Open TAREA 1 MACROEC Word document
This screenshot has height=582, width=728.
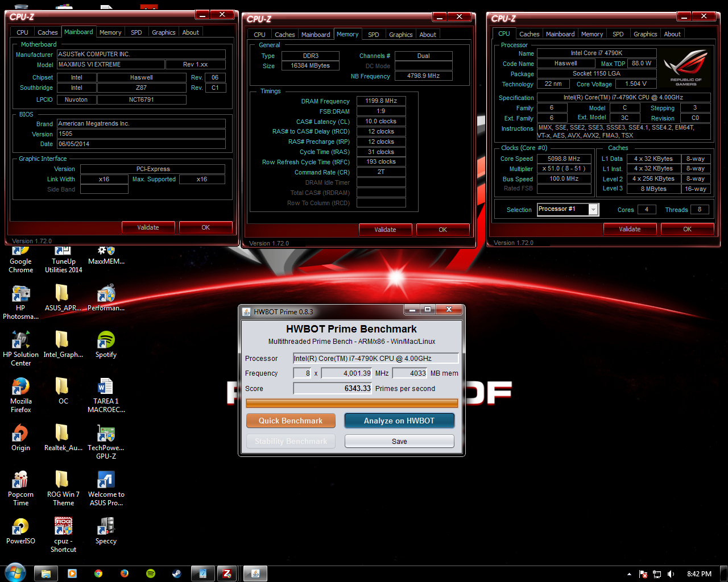click(x=106, y=396)
